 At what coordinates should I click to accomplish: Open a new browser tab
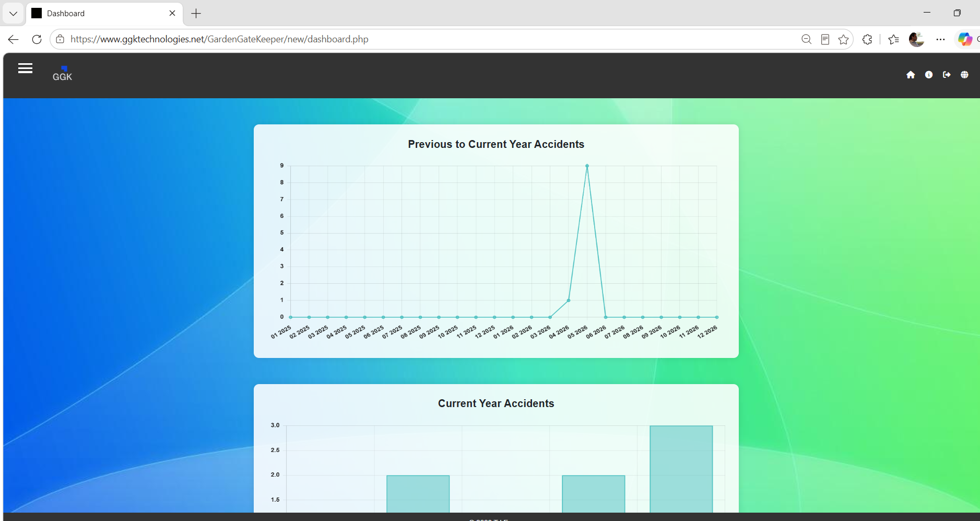tap(196, 14)
